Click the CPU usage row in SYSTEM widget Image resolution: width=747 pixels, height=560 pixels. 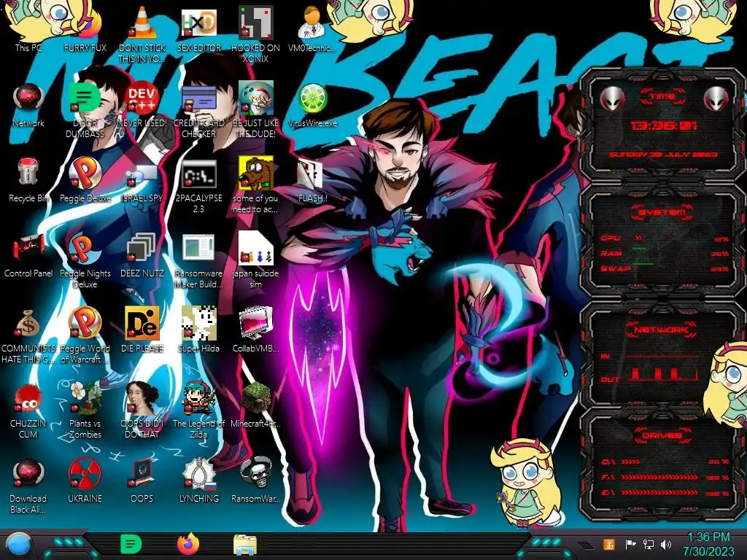coord(665,238)
